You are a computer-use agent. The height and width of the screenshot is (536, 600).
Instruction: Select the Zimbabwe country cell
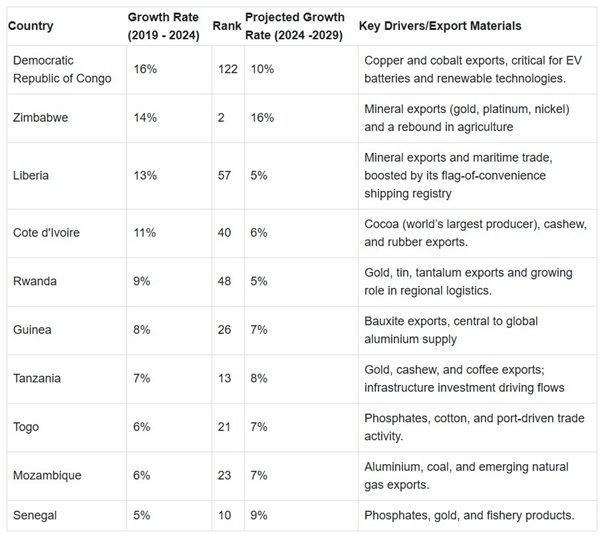pos(40,119)
